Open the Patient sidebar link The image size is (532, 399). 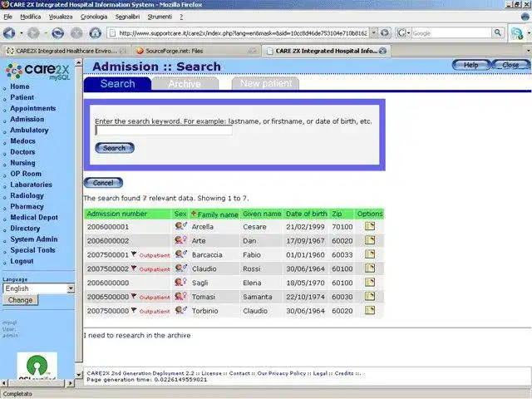click(22, 97)
